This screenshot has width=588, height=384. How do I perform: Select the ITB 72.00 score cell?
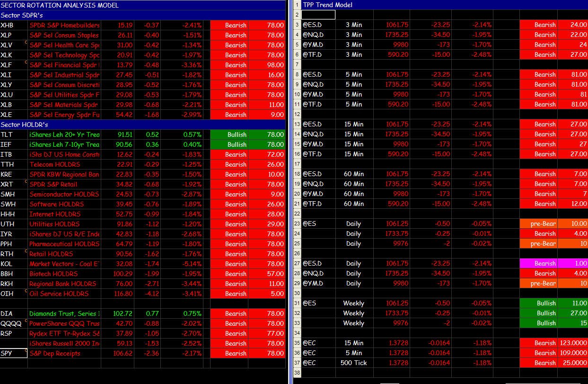[x=267, y=154]
